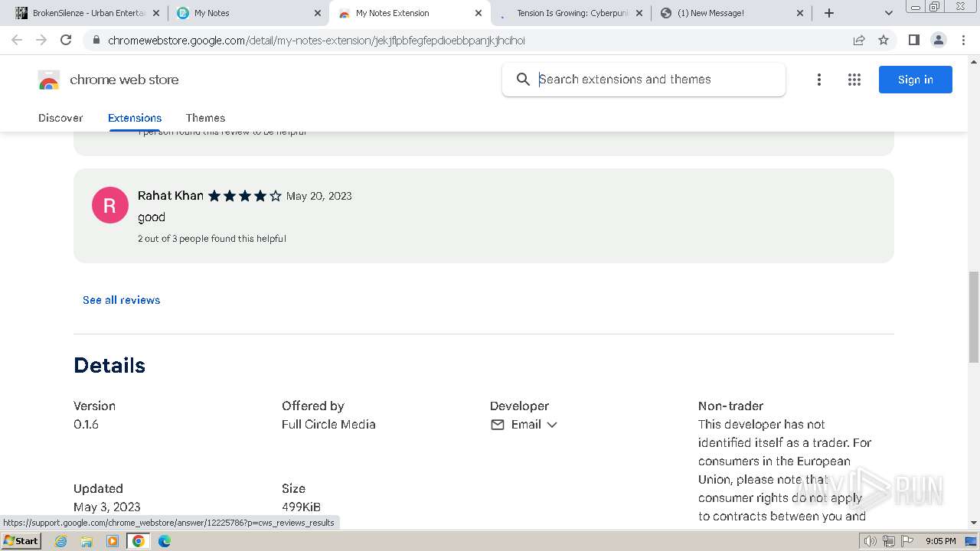
Task: Close the BrokenSilenze tab
Action: tap(157, 13)
